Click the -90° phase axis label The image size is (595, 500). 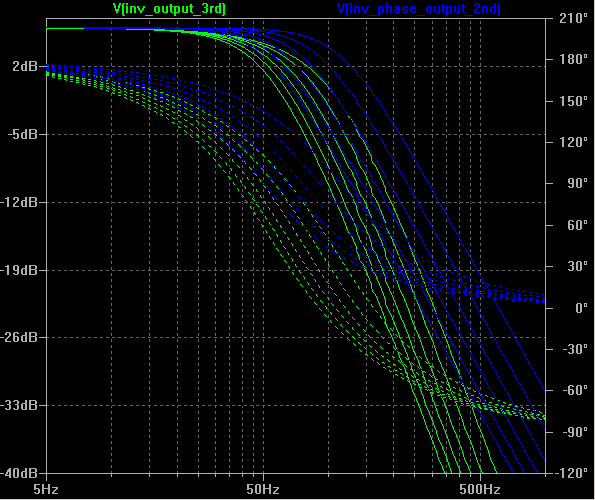click(573, 432)
